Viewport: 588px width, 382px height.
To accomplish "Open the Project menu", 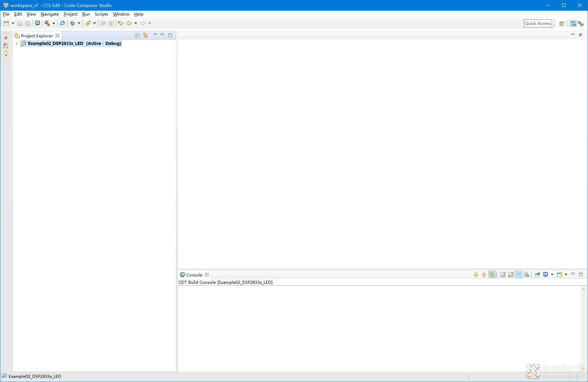I will [x=70, y=14].
